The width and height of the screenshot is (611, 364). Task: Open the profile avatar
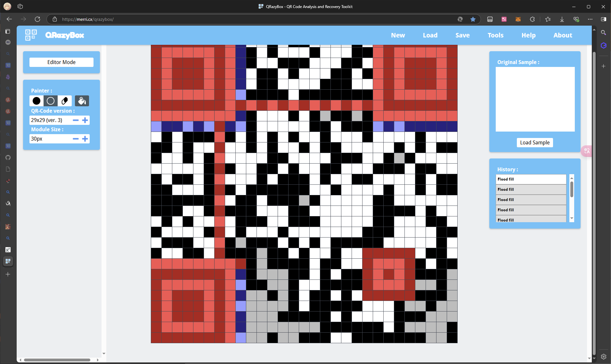tap(7, 6)
